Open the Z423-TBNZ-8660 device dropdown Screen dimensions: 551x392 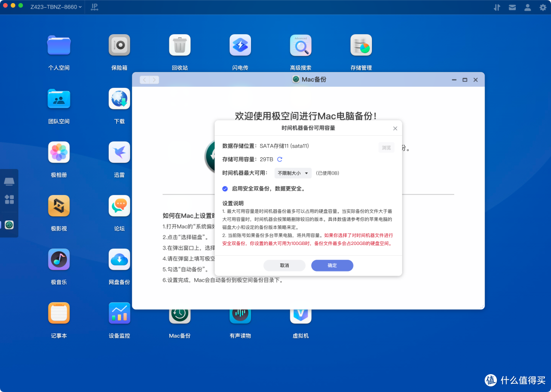click(56, 7)
